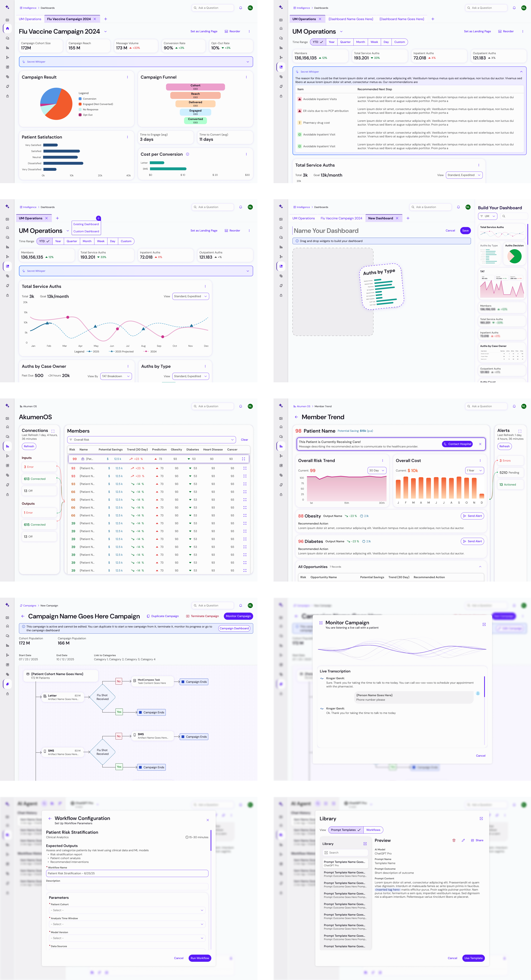Viewport: 531px width, 980px height.
Task: Close the Flu Vaccine Campaign 2024 tab
Action: point(95,19)
